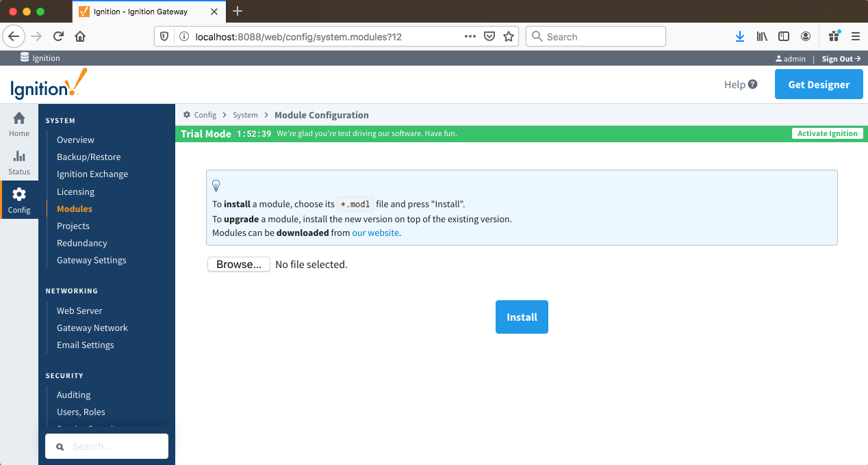Open Web Server under Networking
Image resolution: width=868 pixels, height=465 pixels.
pos(79,310)
